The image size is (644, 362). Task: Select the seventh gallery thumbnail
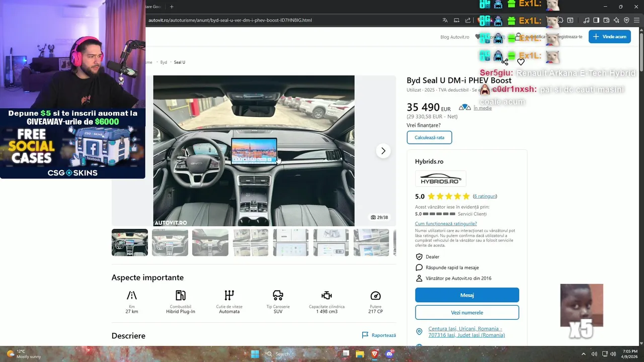[x=371, y=242]
